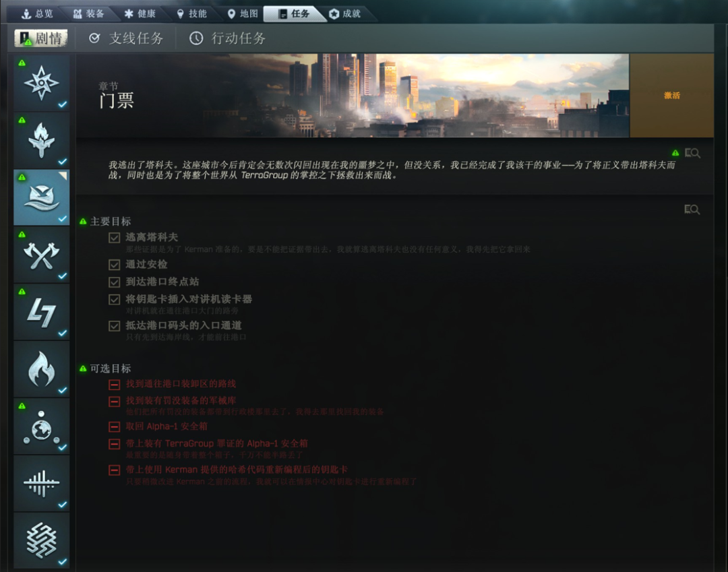Toggle the 逃离塔科夫 objective checkbox
This screenshot has width=728, height=572.
click(x=114, y=238)
